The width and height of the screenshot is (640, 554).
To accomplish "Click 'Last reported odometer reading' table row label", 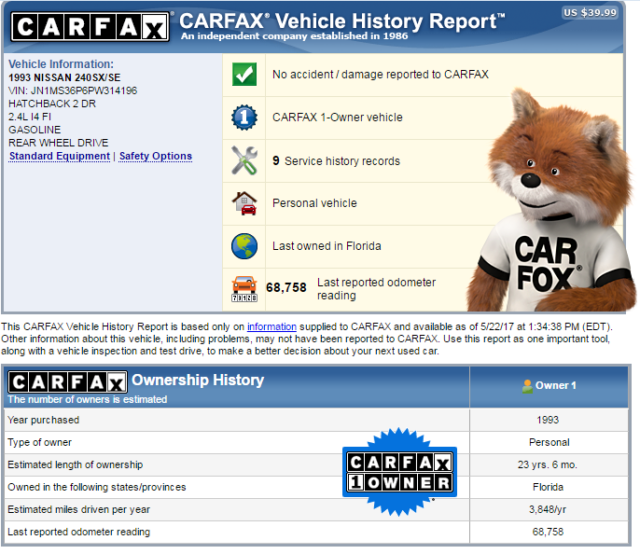I will [79, 532].
